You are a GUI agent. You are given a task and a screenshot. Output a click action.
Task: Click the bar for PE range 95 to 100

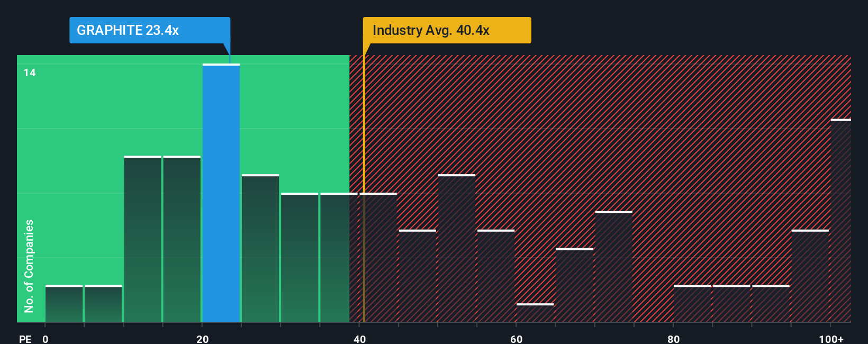[810, 276]
